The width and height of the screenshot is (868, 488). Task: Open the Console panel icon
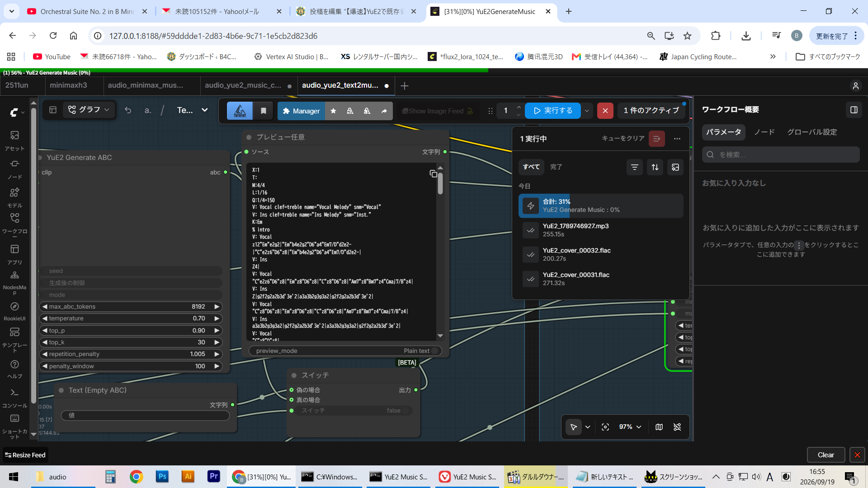pyautogui.click(x=14, y=397)
